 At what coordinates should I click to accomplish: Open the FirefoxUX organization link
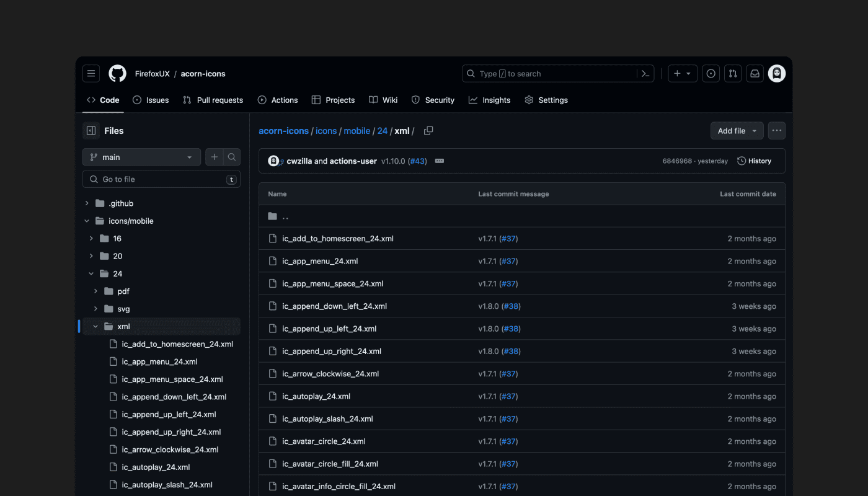[153, 74]
